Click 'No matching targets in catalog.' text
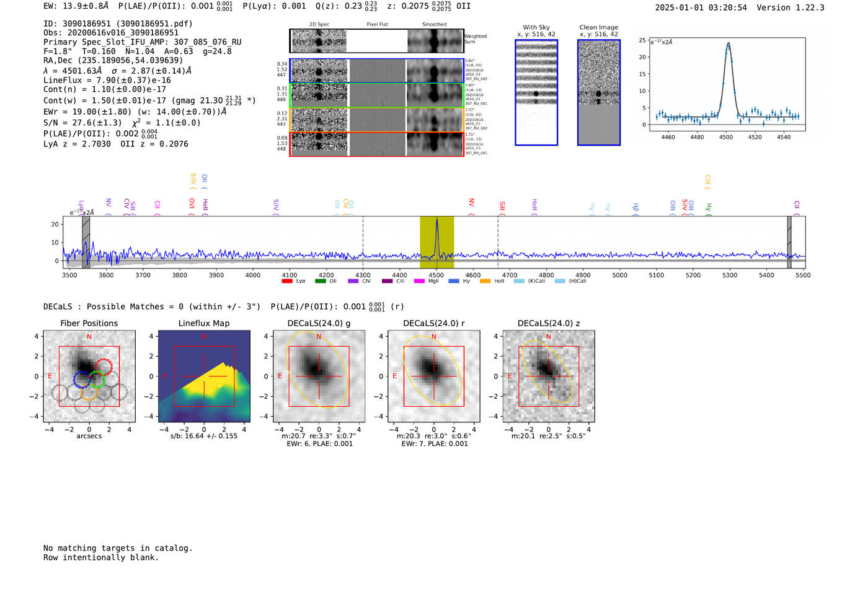 (x=118, y=548)
